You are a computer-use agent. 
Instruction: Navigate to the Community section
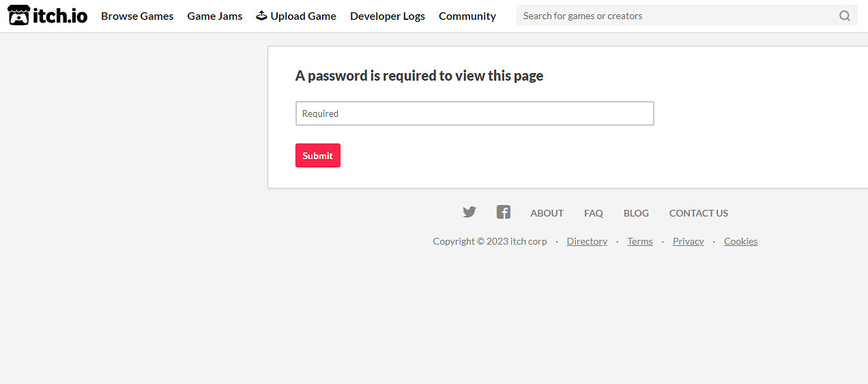coord(467,16)
